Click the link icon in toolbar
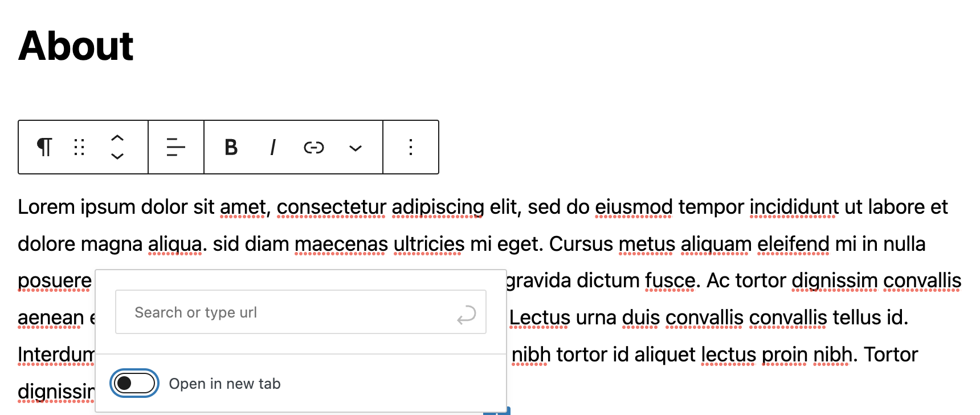Screen dimensions: 980x415 tap(314, 148)
